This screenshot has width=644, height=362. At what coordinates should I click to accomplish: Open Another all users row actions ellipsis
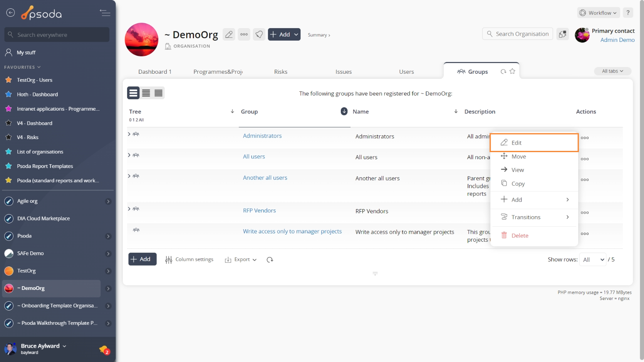tap(585, 180)
